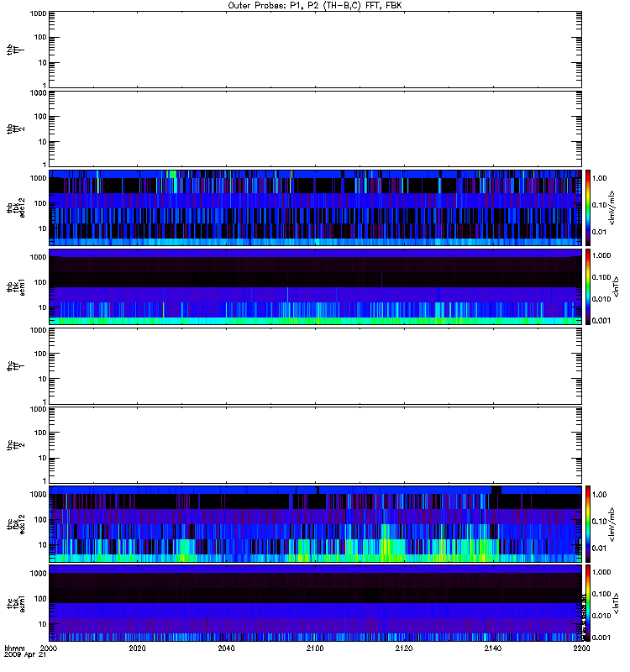Click the "thb fbk edc12" y-axis title

[15, 207]
